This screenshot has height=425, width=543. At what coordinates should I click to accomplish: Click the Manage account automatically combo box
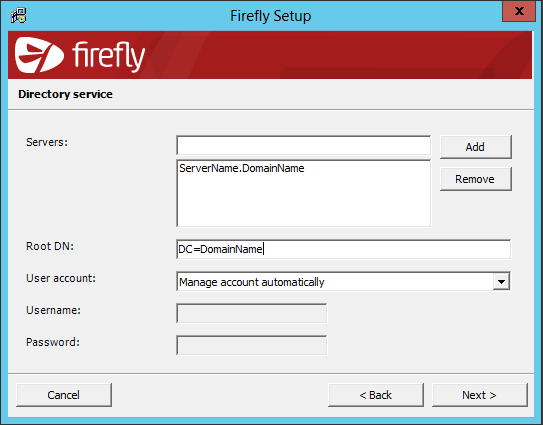[343, 282]
